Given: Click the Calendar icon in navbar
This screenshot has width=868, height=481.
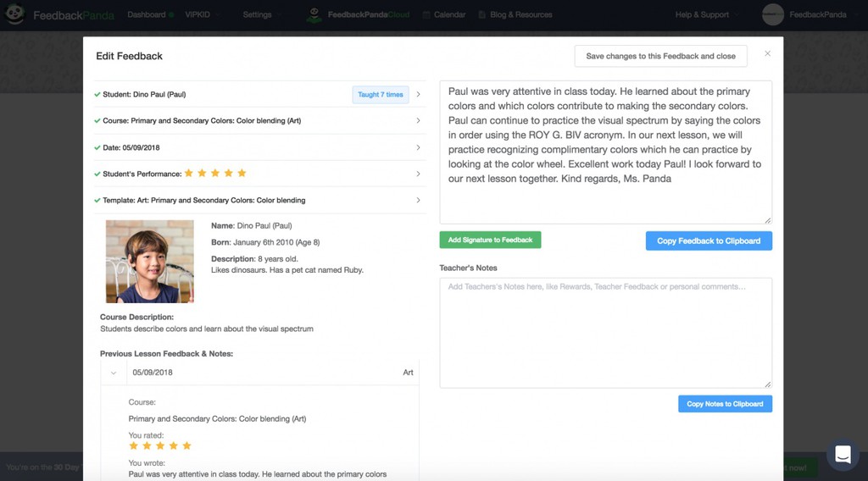Looking at the screenshot, I should (426, 15).
